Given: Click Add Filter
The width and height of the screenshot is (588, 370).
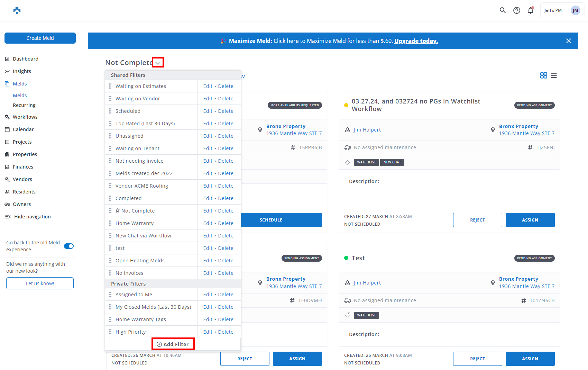Looking at the screenshot, I should pyautogui.click(x=173, y=344).
